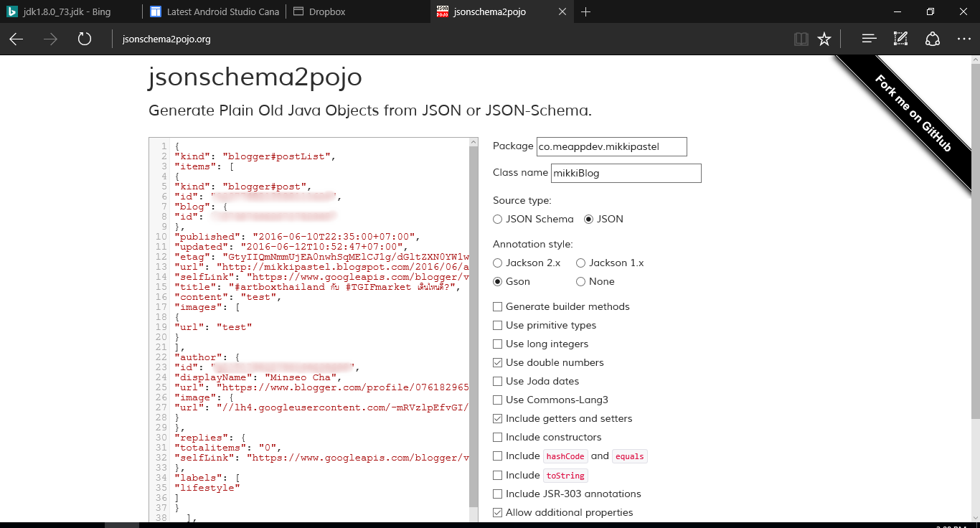Screen dimensions: 980x528
Task: Enable Use Joda dates option
Action: coord(497,381)
